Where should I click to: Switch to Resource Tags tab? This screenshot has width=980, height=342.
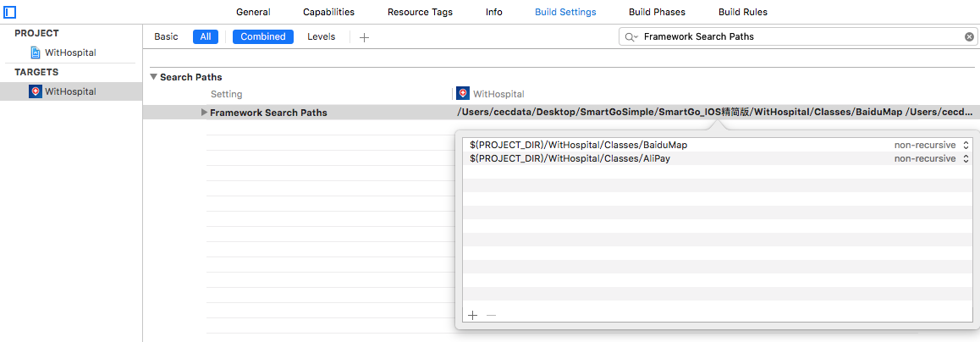tap(420, 12)
